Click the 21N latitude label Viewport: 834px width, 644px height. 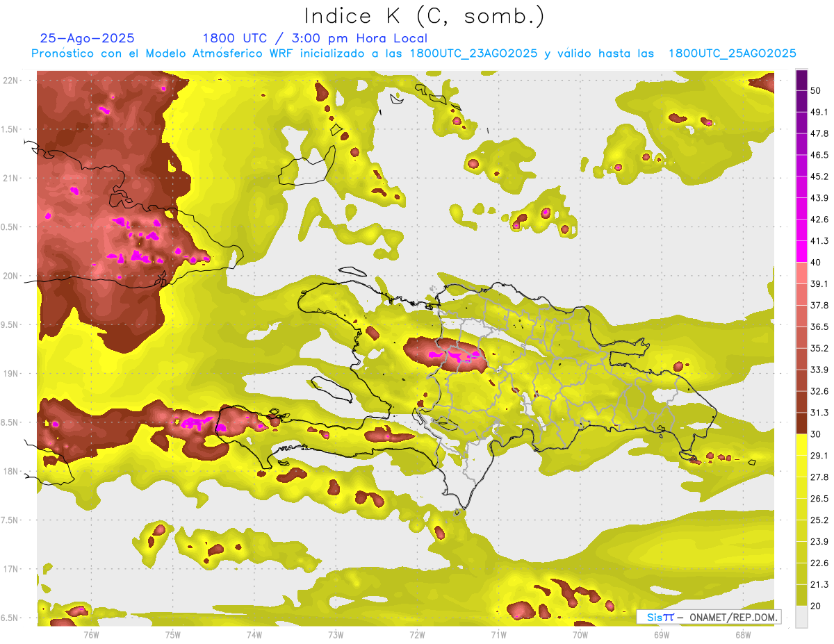tap(11, 178)
